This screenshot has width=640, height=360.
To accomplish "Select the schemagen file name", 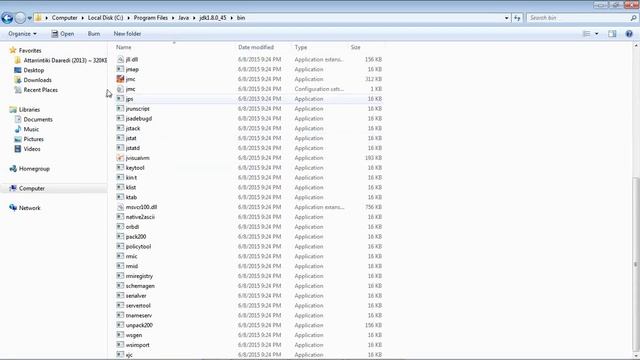I will (140, 286).
